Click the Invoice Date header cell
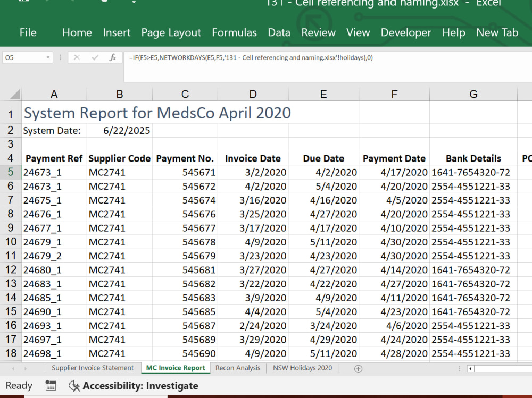This screenshot has height=398, width=532. [253, 158]
